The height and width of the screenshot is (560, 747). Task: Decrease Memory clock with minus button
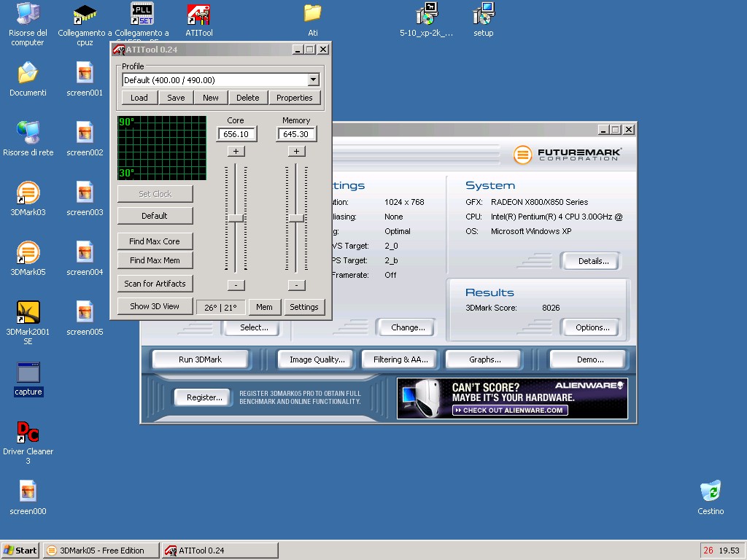296,285
